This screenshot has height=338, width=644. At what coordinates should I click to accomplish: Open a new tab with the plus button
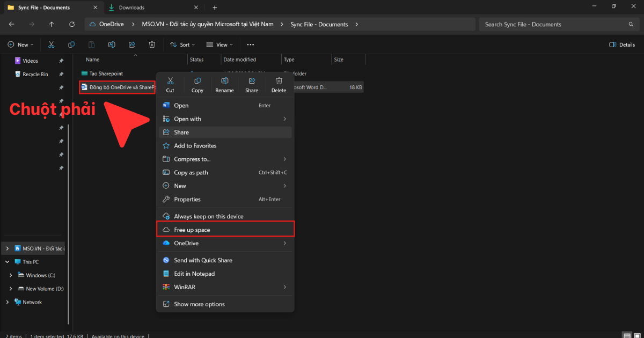[215, 8]
